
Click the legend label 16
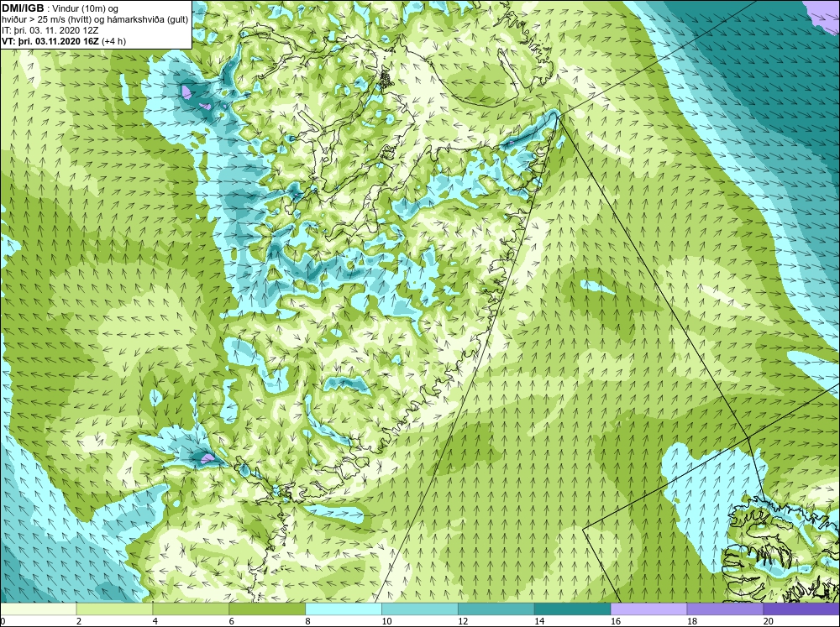616,621
